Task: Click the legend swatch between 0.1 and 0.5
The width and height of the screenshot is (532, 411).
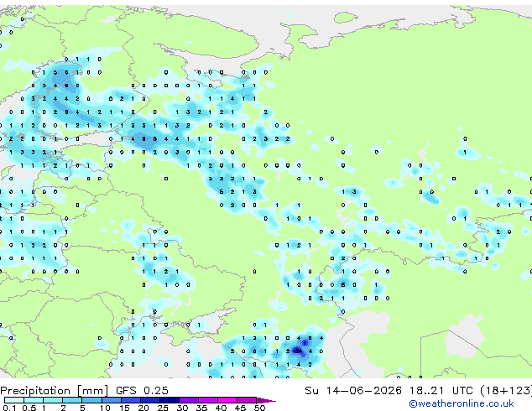Action: pos(14,400)
